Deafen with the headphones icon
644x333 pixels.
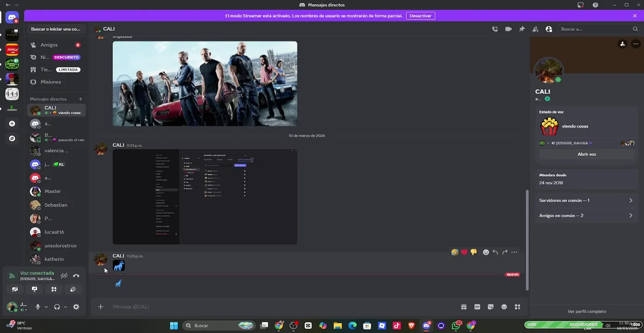click(x=57, y=307)
